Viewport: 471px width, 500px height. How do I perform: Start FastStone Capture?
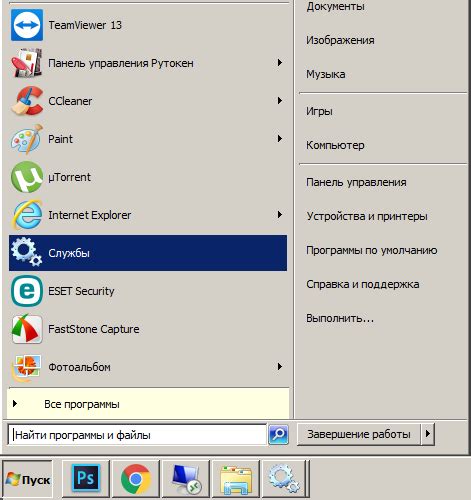tap(148, 329)
